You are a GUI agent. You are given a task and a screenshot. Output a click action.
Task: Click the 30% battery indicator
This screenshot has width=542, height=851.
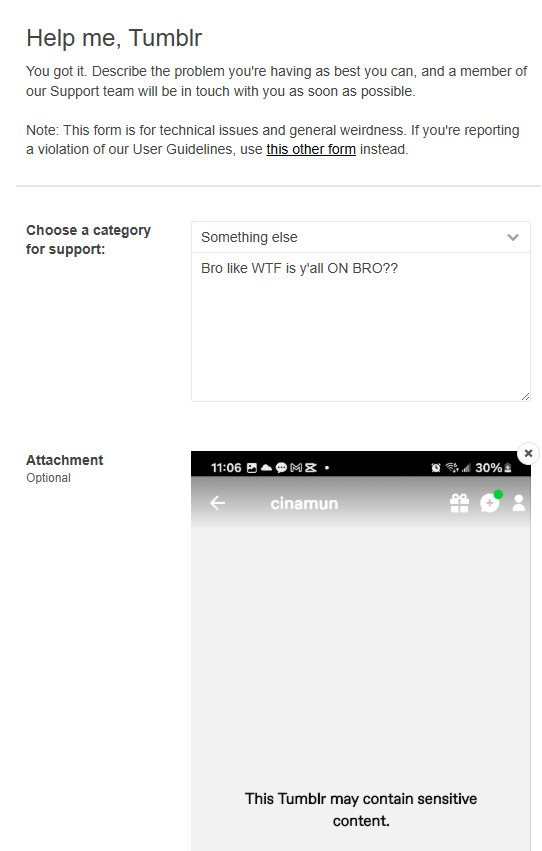click(x=493, y=468)
